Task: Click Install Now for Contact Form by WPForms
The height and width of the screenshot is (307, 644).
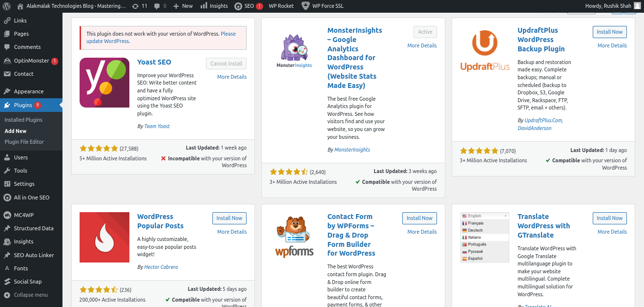Action: pos(419,218)
